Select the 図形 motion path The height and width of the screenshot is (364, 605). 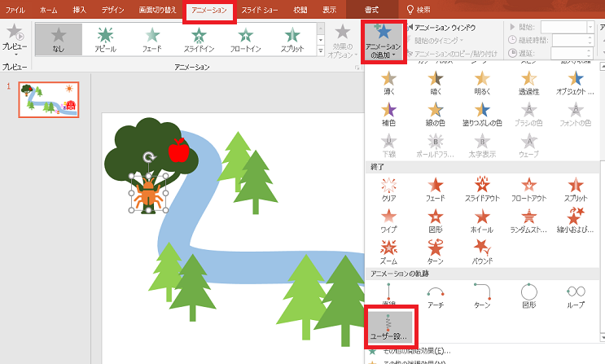[x=528, y=296]
